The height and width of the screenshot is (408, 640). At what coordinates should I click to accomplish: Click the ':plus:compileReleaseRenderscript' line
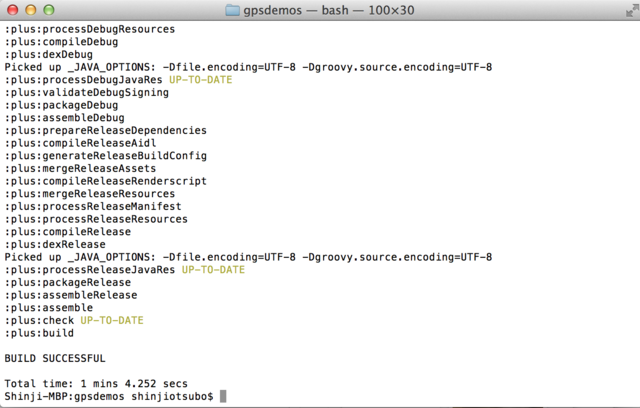coord(106,181)
